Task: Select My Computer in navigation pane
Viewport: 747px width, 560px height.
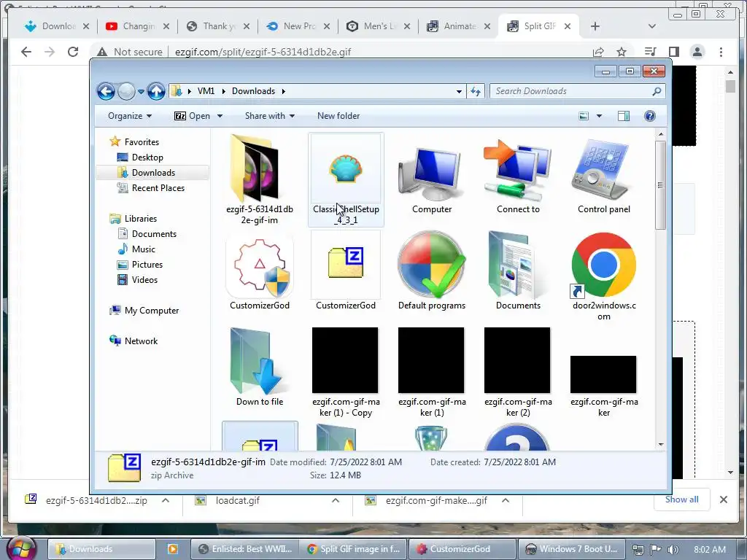Action: pyautogui.click(x=152, y=311)
